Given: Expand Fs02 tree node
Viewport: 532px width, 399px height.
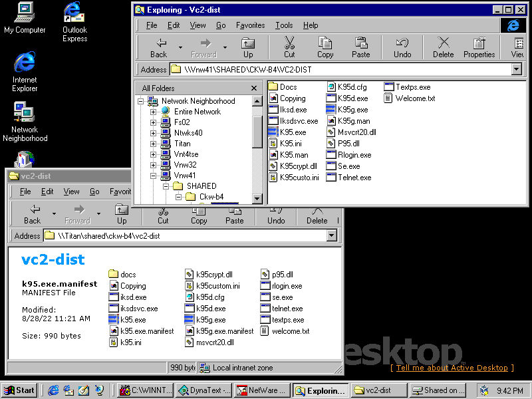Looking at the screenshot, I should [x=153, y=122].
